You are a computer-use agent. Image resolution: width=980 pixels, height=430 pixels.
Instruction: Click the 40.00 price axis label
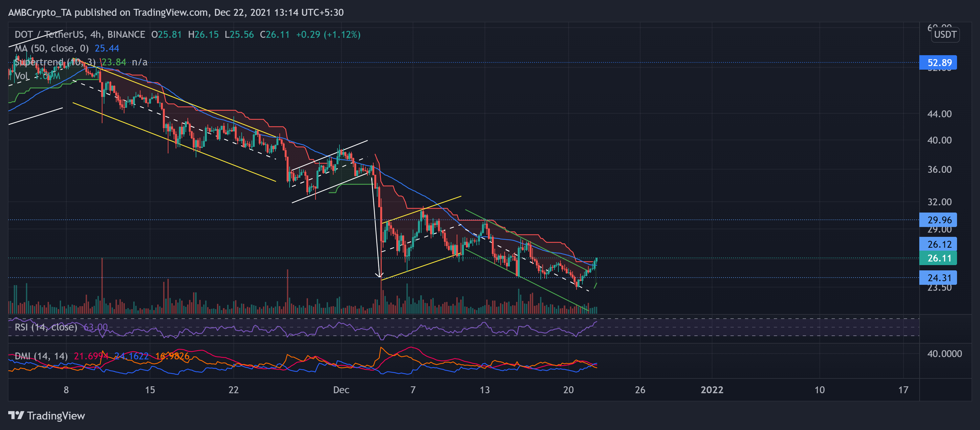[x=939, y=140]
